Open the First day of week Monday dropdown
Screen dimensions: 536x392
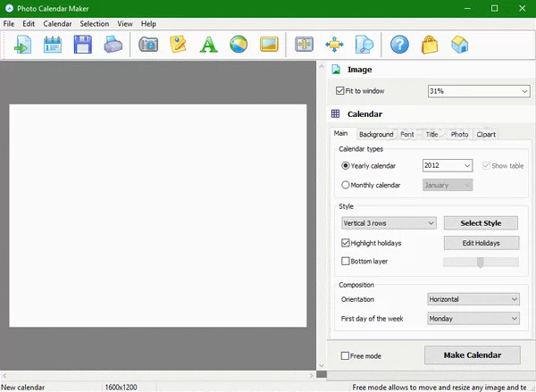tap(473, 319)
